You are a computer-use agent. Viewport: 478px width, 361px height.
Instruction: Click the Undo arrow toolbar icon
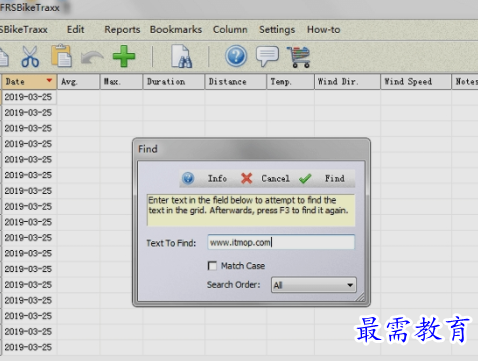coord(92,57)
